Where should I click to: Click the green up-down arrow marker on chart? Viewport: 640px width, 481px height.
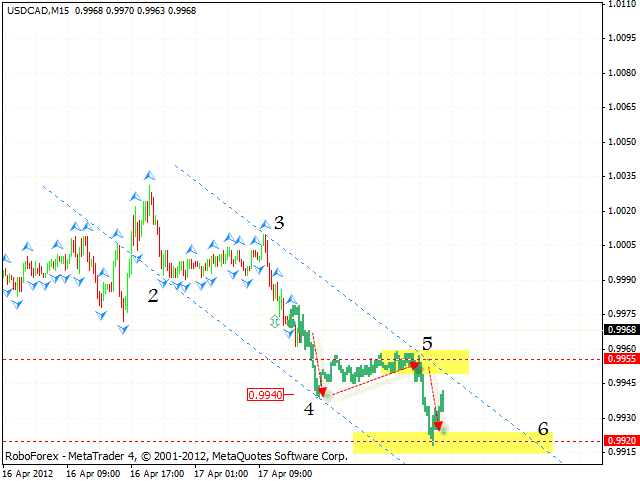tap(275, 321)
